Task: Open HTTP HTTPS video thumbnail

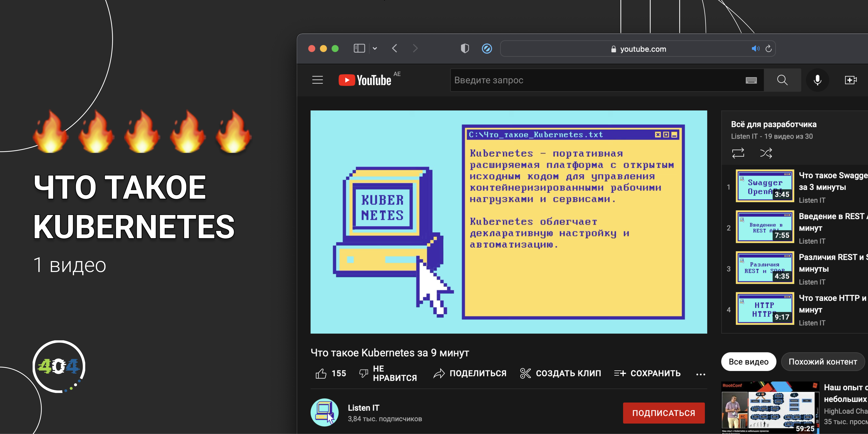Action: coord(765,308)
